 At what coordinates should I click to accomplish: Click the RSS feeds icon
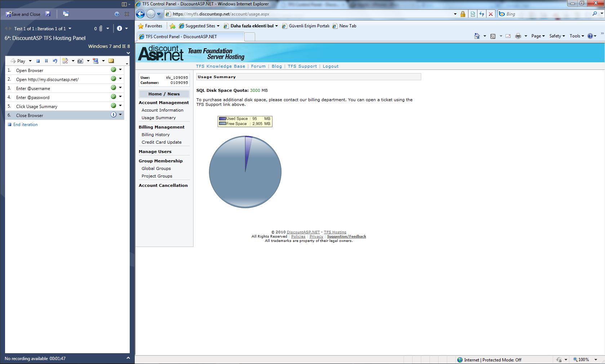click(x=493, y=36)
